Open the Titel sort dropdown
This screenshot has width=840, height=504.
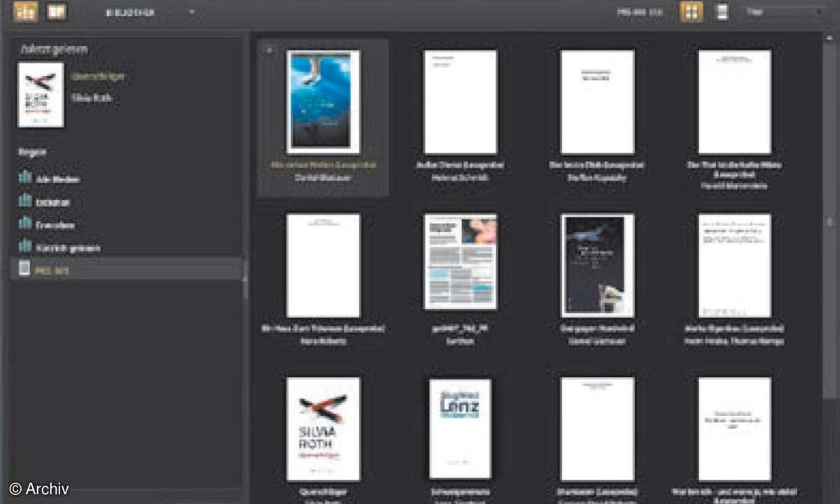(784, 12)
